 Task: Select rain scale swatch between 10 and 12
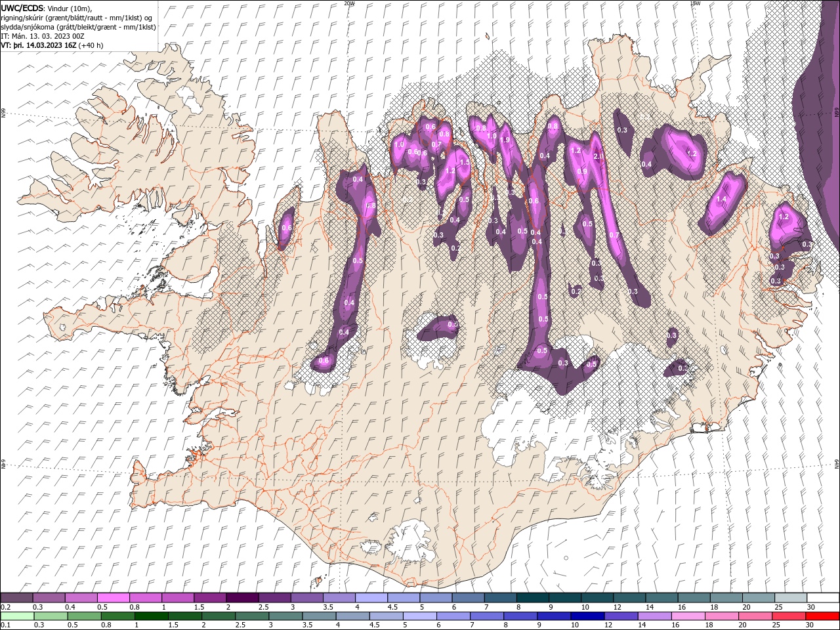point(588,616)
